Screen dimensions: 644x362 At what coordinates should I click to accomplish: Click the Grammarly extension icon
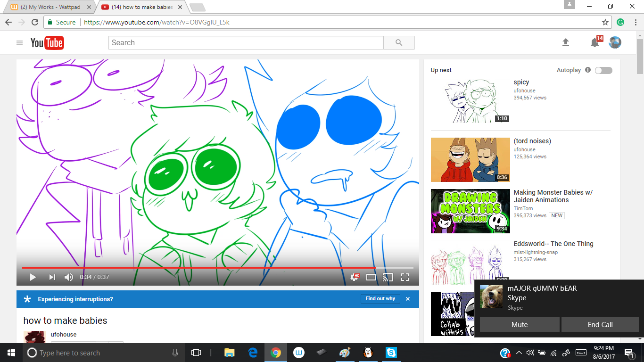[x=620, y=22]
